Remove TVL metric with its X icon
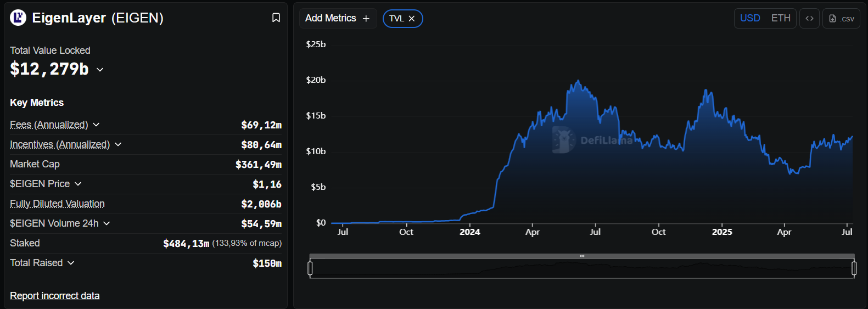 click(412, 19)
